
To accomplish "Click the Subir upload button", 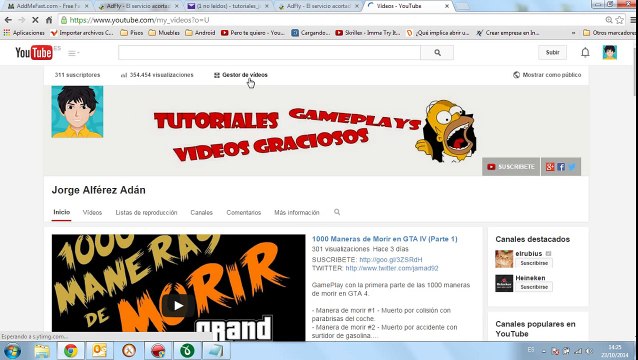I will (553, 52).
